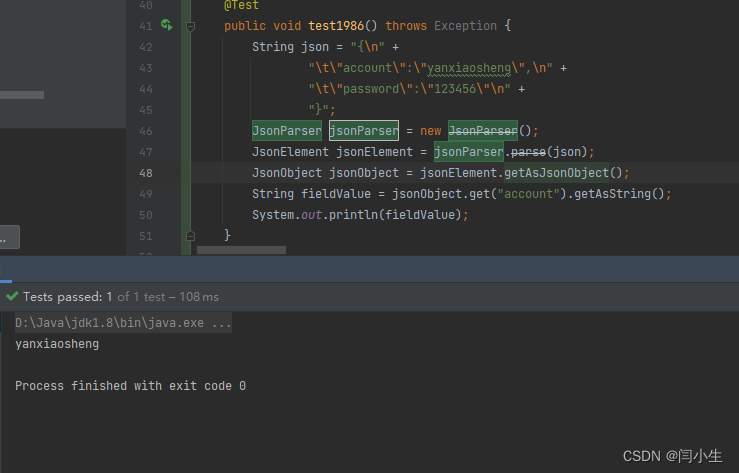Click the java.exe command line in console
This screenshot has width=739, height=473.
pyautogui.click(x=123, y=323)
